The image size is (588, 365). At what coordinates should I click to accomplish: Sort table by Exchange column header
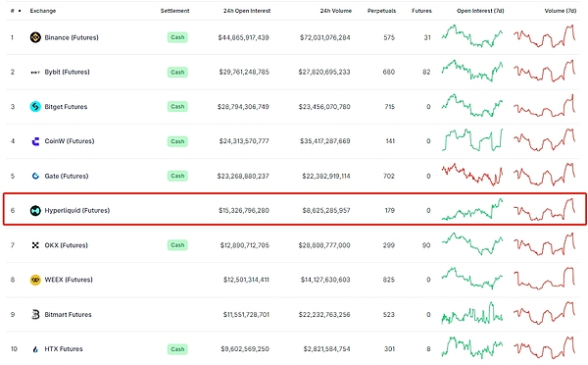pyautogui.click(x=43, y=11)
